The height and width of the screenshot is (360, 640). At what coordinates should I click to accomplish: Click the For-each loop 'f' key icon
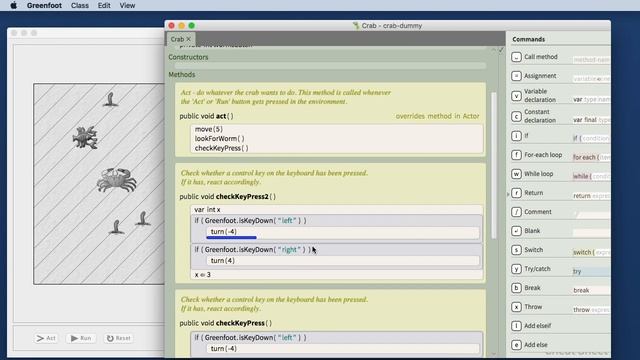click(x=516, y=155)
